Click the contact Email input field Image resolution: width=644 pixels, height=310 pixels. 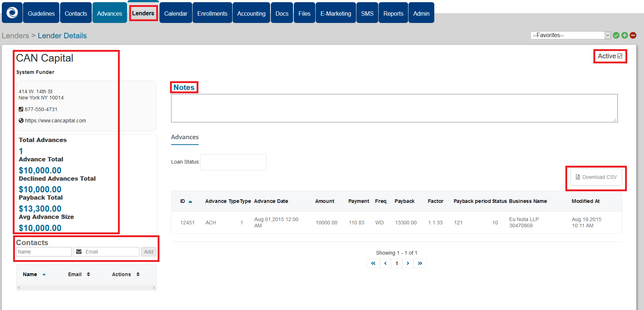(x=106, y=252)
